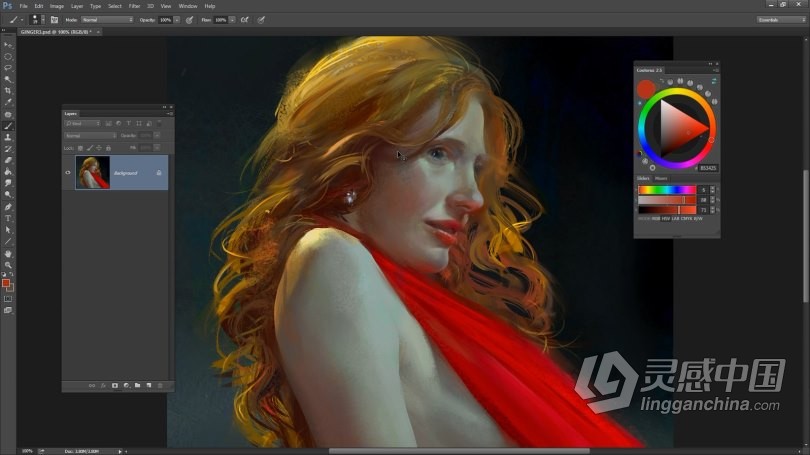Toggle lock image pixels brush icon
This screenshot has height=455, width=810.
(x=89, y=148)
